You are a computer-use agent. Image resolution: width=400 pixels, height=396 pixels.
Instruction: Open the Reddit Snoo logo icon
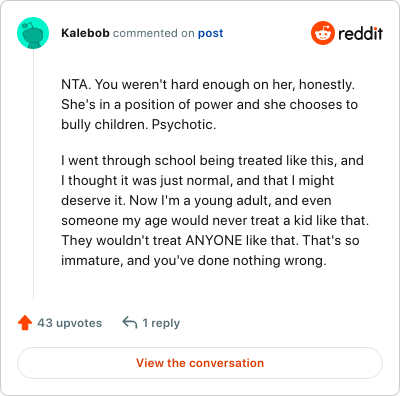[323, 33]
